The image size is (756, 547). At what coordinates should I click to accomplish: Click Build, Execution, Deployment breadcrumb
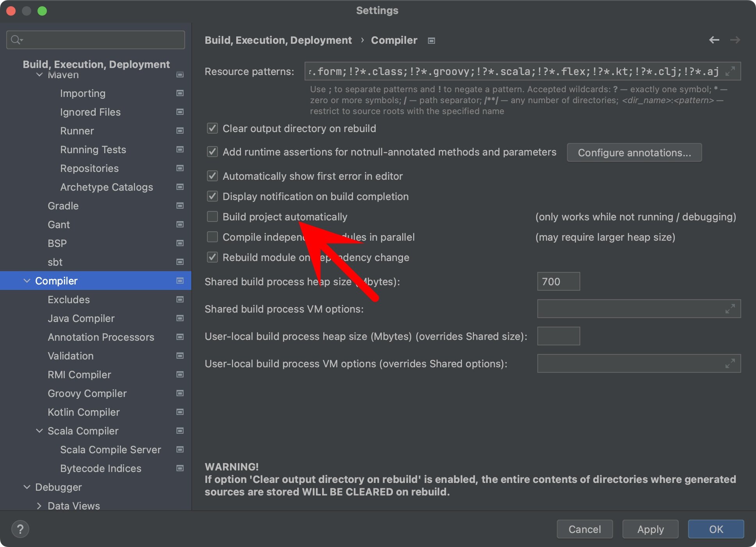tap(278, 40)
